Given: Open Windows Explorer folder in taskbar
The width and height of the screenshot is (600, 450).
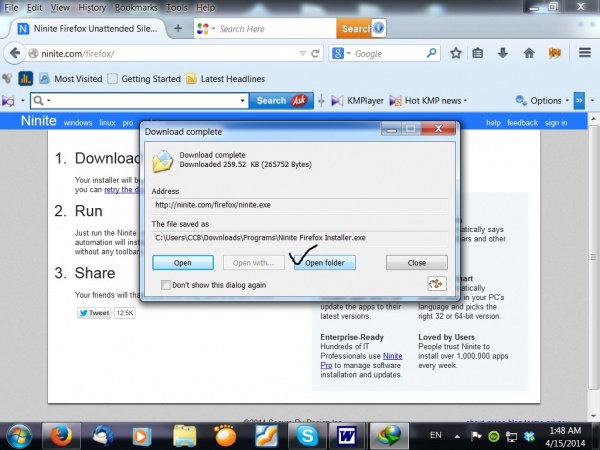Looking at the screenshot, I should (184, 436).
